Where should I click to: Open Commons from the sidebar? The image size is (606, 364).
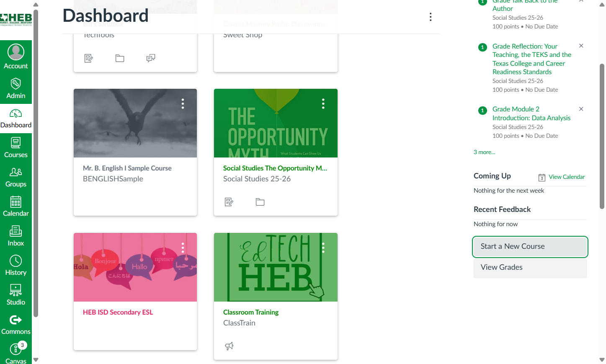point(16,325)
